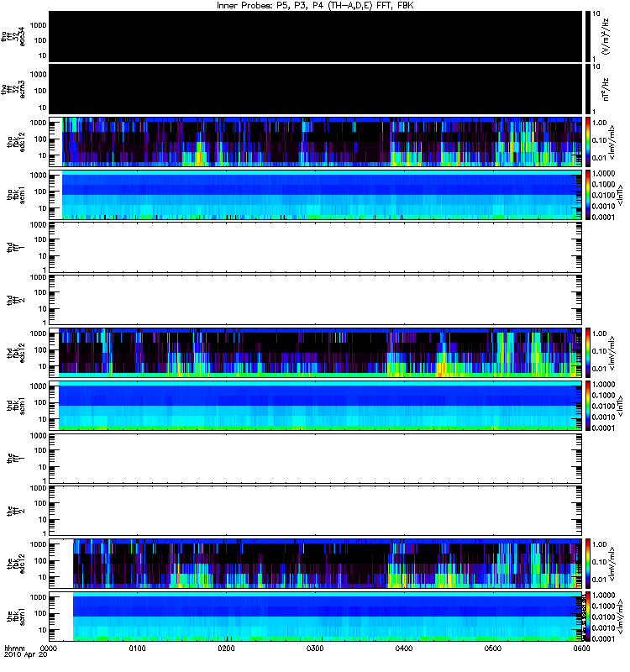Click inside the tha fbk scm1 spectrogram
630x672 pixels.
[x=316, y=195]
